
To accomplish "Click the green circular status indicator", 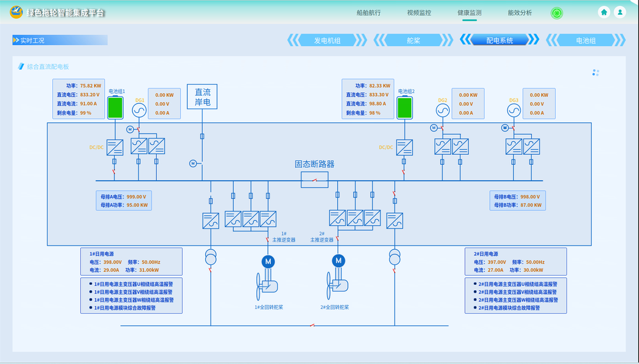I will [x=557, y=13].
